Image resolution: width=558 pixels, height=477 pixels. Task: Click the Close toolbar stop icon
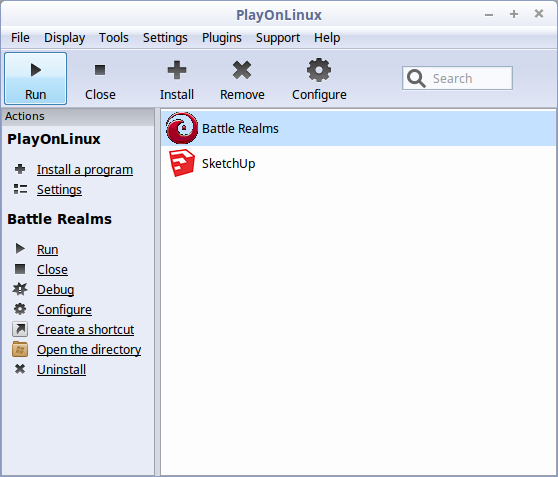tap(100, 70)
